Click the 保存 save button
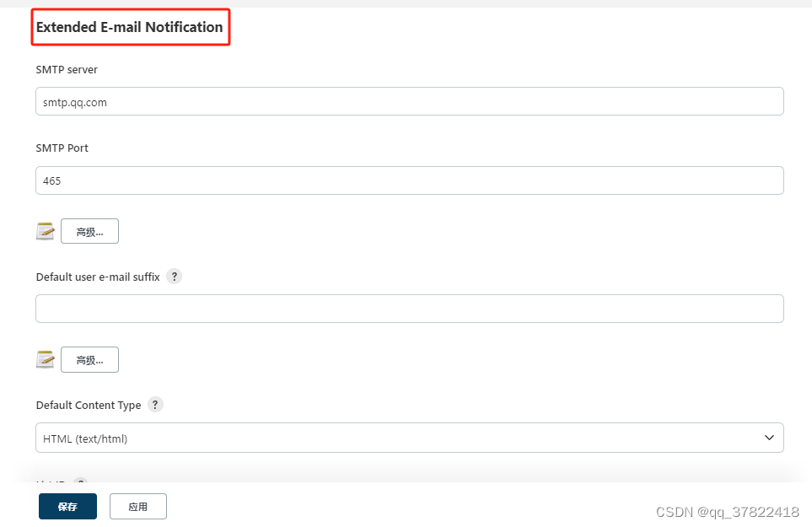 tap(67, 506)
